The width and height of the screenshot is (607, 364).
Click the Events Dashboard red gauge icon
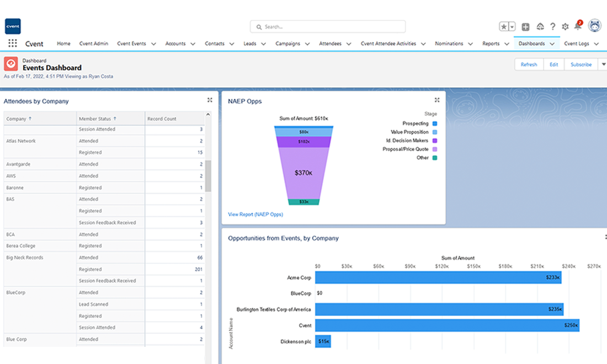(x=11, y=64)
